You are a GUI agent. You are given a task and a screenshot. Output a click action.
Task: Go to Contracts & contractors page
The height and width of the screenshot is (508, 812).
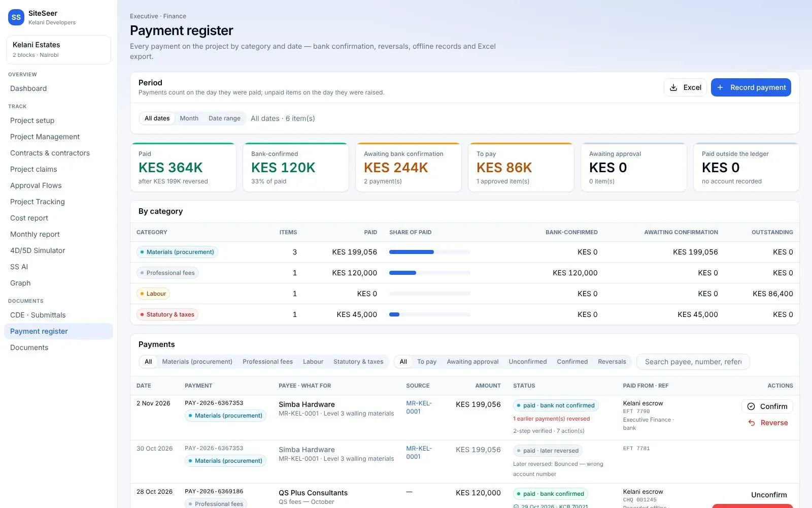(x=58, y=153)
